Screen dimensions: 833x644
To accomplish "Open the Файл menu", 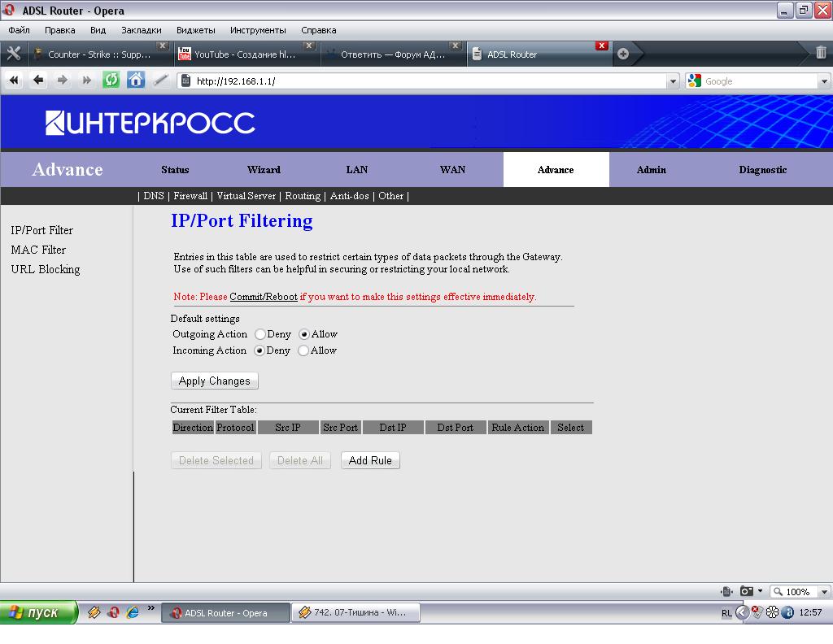I will tap(20, 30).
